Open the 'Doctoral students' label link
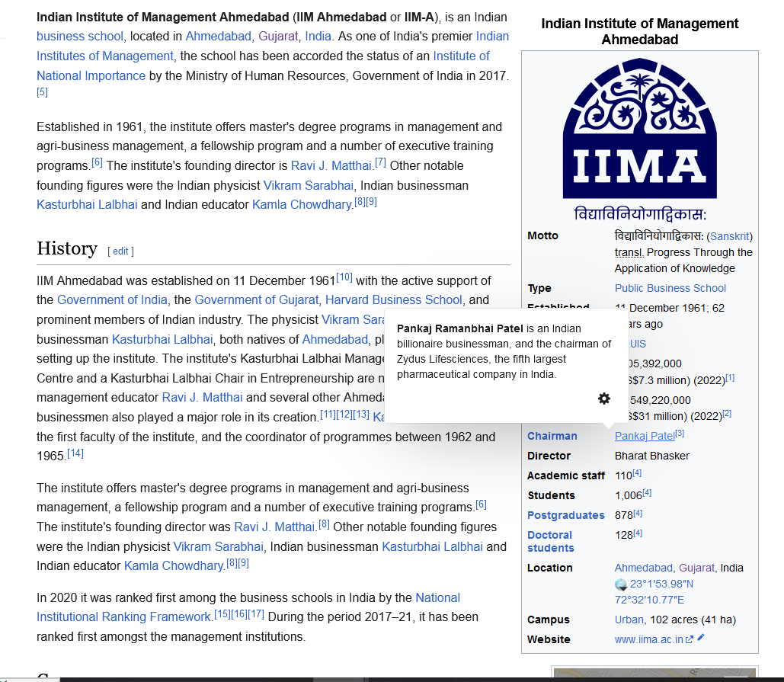The width and height of the screenshot is (784, 682). tap(551, 542)
